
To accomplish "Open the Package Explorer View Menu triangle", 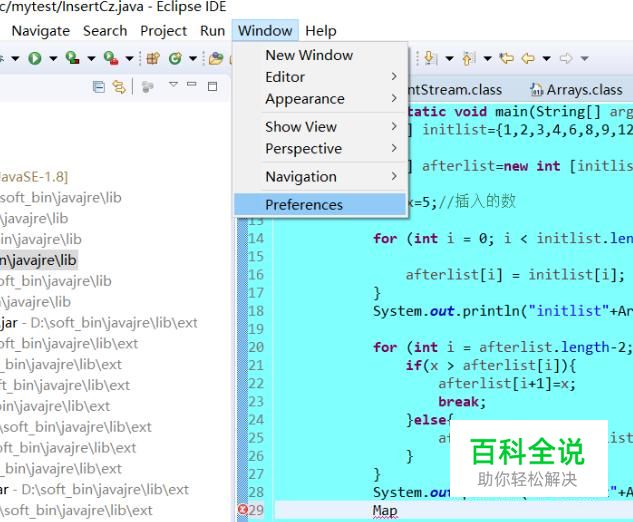I will (x=173, y=84).
